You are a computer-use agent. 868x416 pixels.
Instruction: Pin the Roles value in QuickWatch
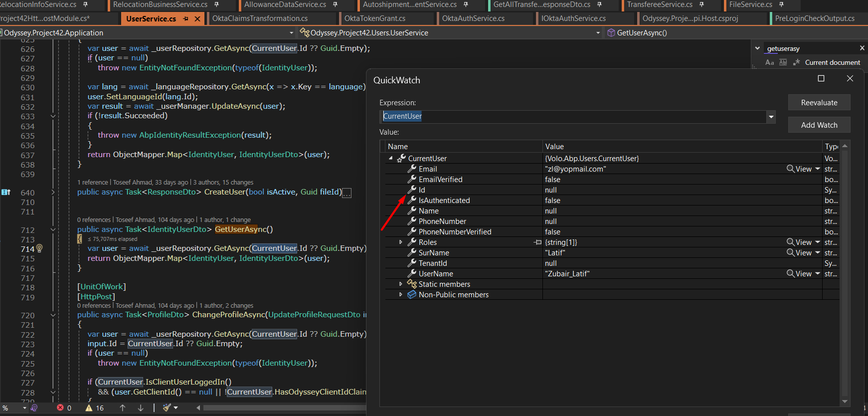click(537, 242)
